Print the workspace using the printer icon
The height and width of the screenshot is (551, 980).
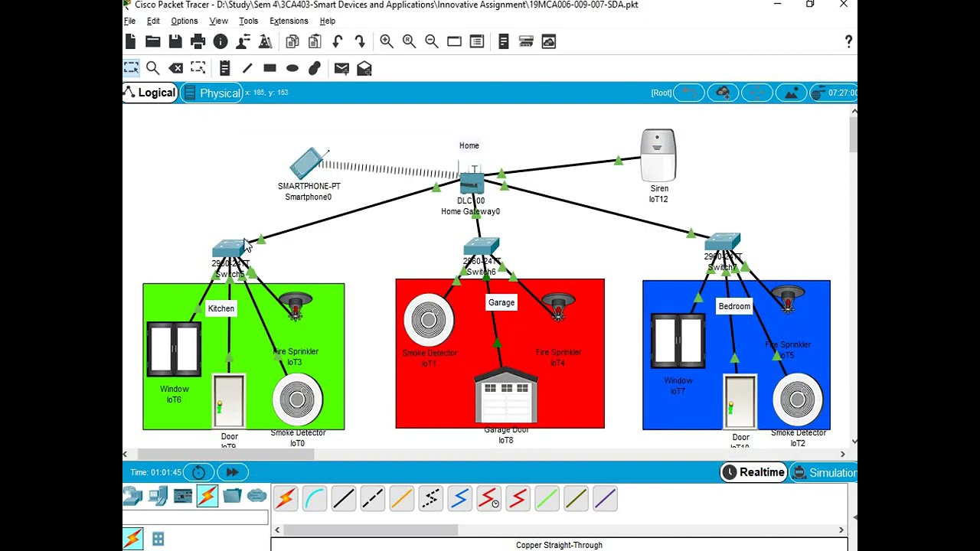coord(198,41)
